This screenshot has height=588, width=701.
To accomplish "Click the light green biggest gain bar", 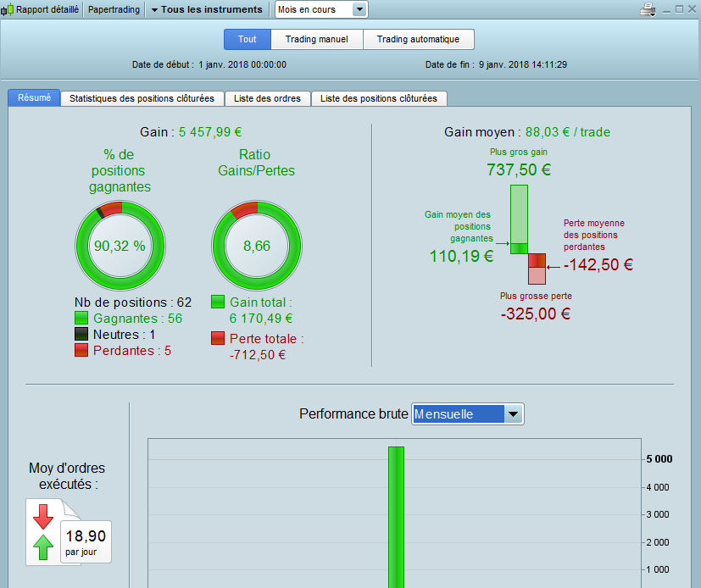I will click(519, 214).
